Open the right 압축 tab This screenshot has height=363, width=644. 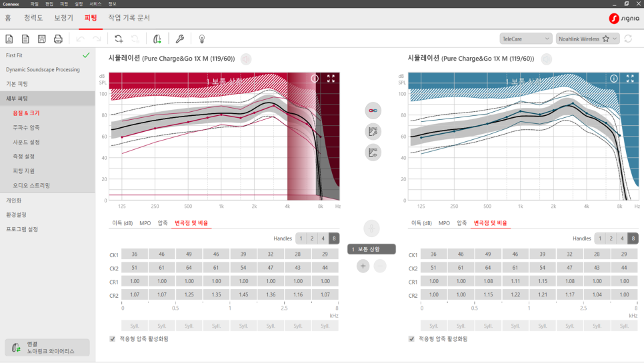[x=461, y=223]
